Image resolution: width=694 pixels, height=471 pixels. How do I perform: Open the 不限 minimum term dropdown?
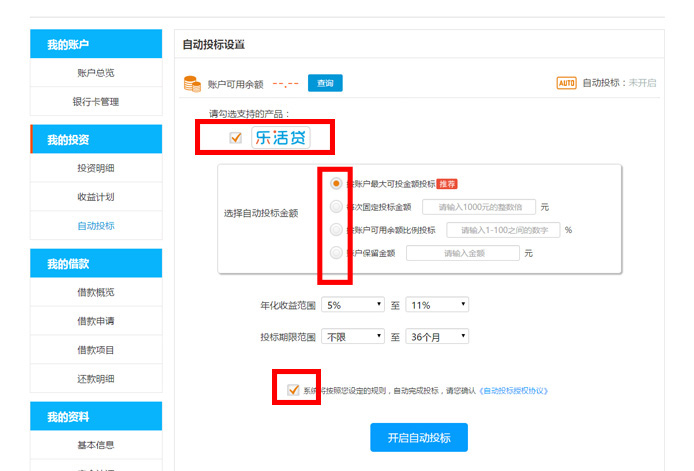tap(353, 336)
